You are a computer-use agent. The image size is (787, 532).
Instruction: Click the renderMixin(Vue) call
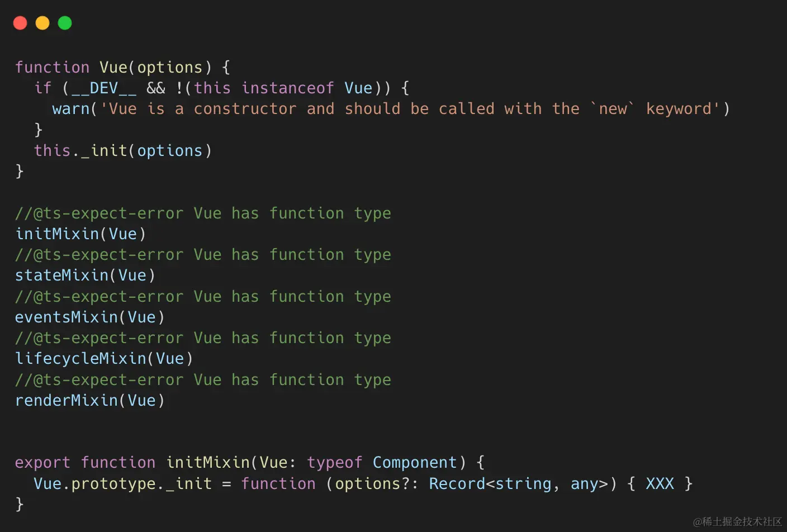(89, 401)
